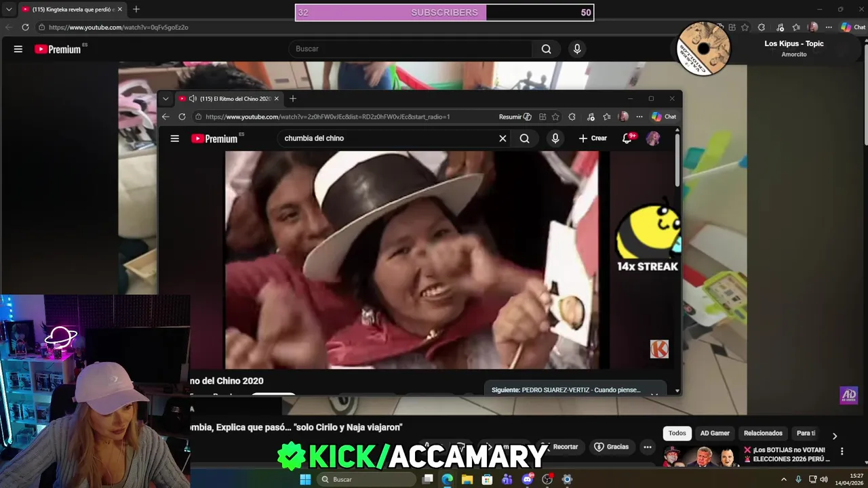
Task: Open the outer browser tab list chevron
Action: click(x=9, y=9)
